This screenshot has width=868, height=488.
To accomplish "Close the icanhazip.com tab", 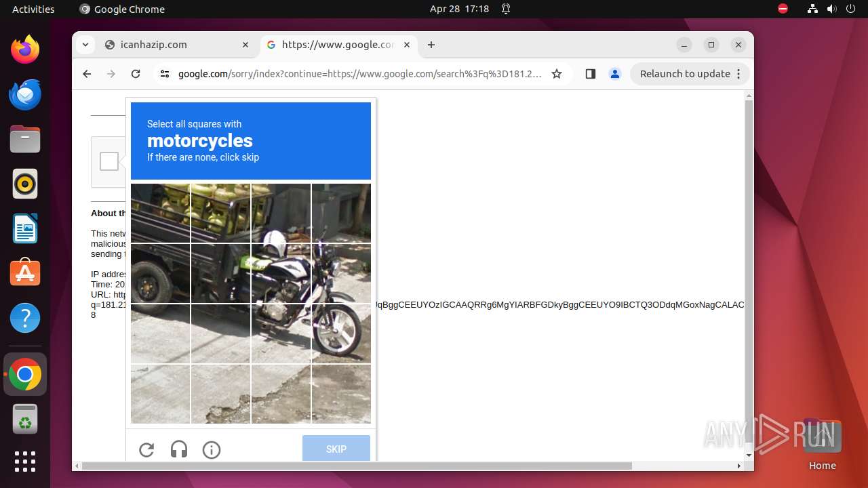I will coord(245,45).
